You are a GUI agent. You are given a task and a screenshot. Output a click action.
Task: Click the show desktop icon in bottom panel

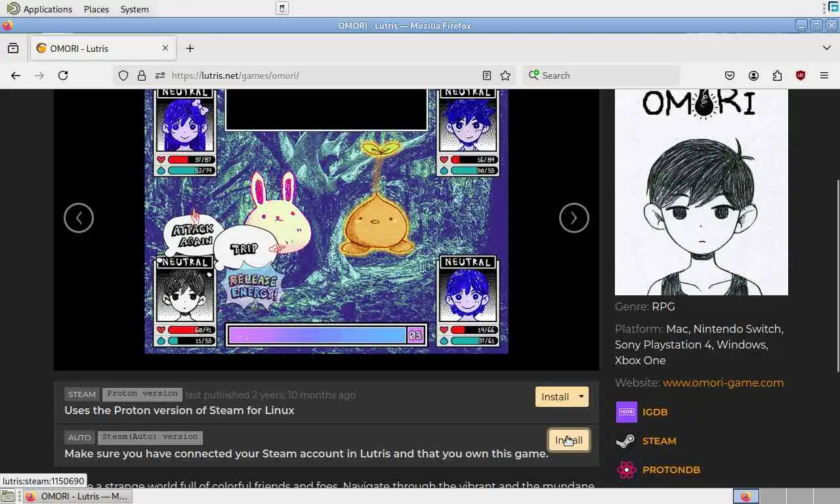pyautogui.click(x=9, y=497)
